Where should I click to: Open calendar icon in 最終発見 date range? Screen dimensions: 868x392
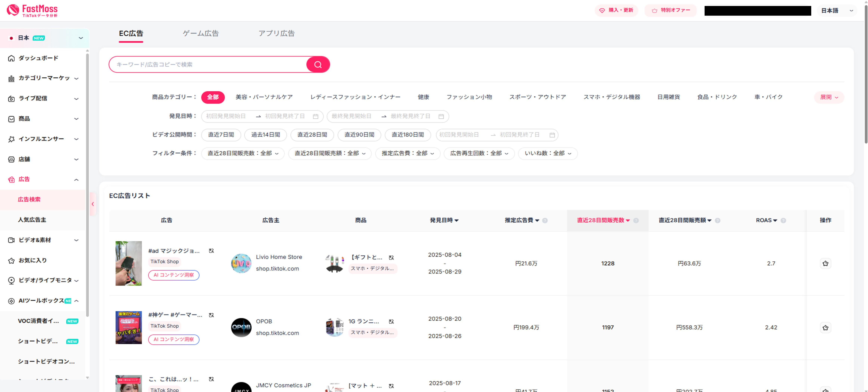441,116
